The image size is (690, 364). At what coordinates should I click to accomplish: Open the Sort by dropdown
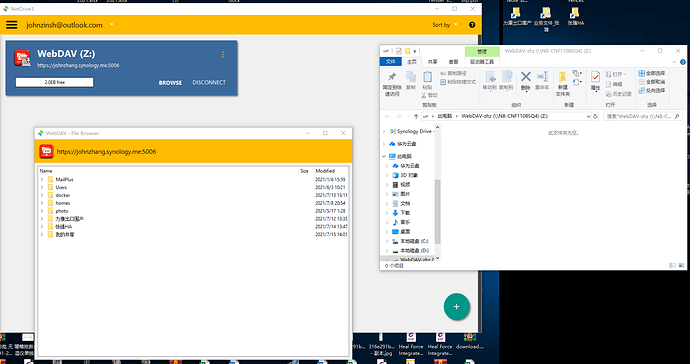coord(445,25)
